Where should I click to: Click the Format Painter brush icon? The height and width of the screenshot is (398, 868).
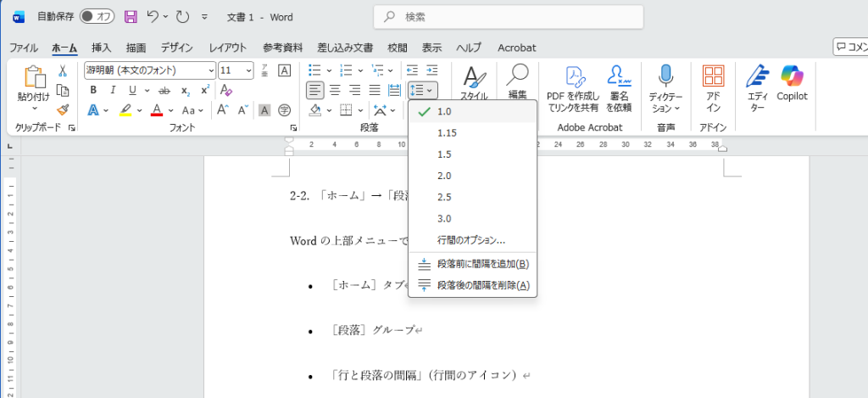(62, 109)
